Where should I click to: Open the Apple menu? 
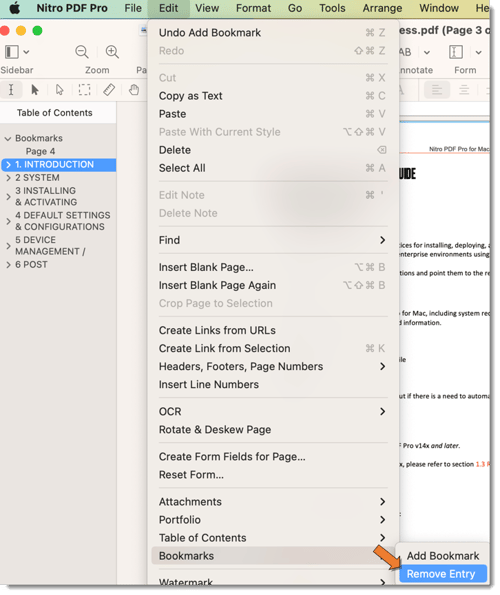pos(14,8)
